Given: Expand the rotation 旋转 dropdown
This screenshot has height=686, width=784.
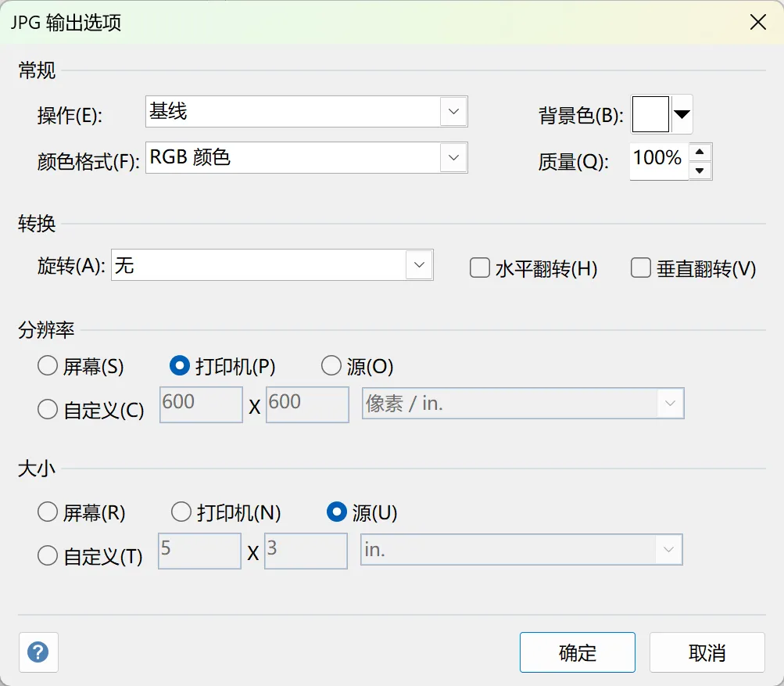Looking at the screenshot, I should 419,265.
